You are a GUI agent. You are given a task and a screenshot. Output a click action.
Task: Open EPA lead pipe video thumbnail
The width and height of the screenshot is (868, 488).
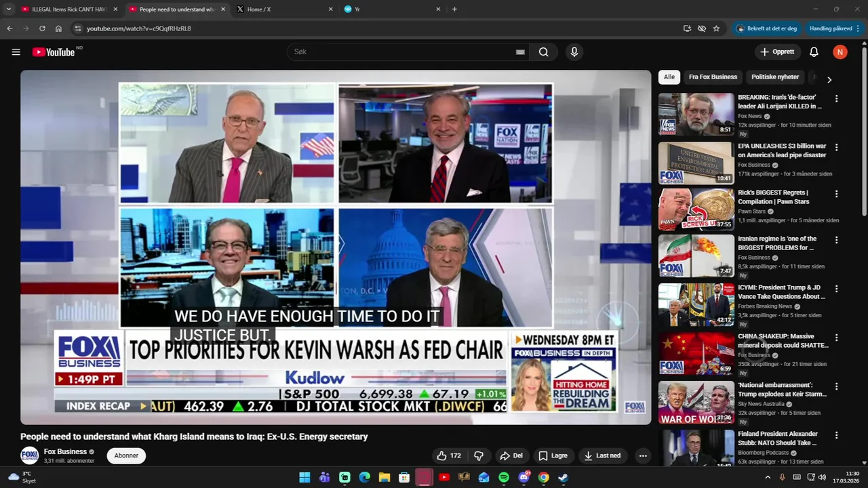(x=696, y=163)
